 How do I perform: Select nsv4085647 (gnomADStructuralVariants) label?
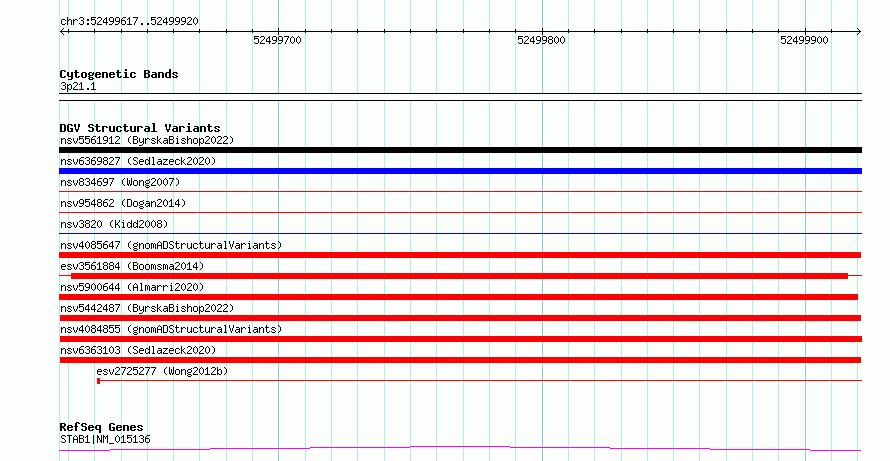(171, 245)
